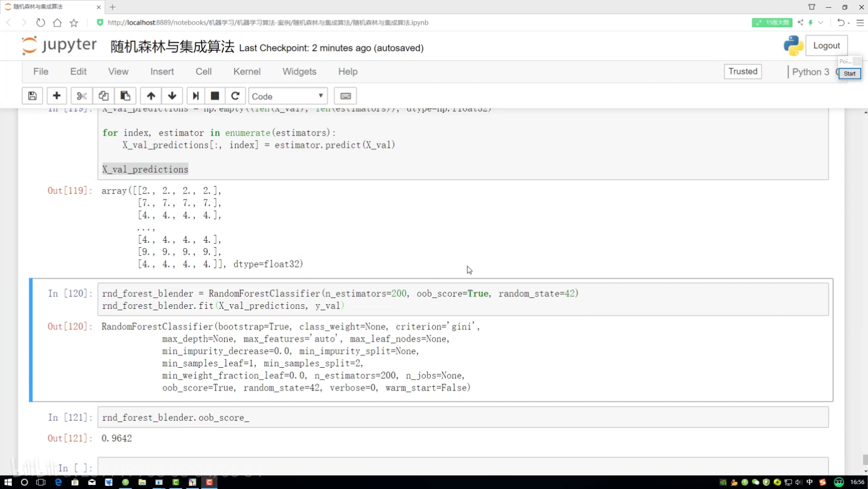
Task: Click the Start button in the popup
Action: [849, 73]
